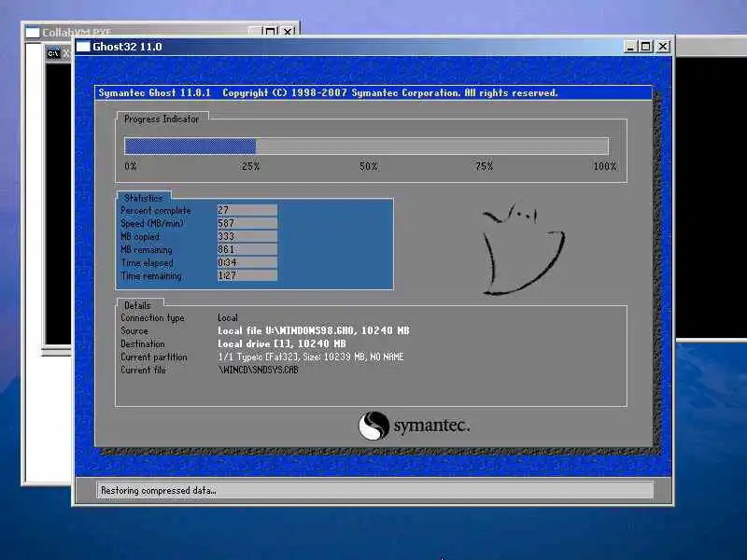Click the 25% progress marker label
The image size is (747, 560).
(x=250, y=166)
